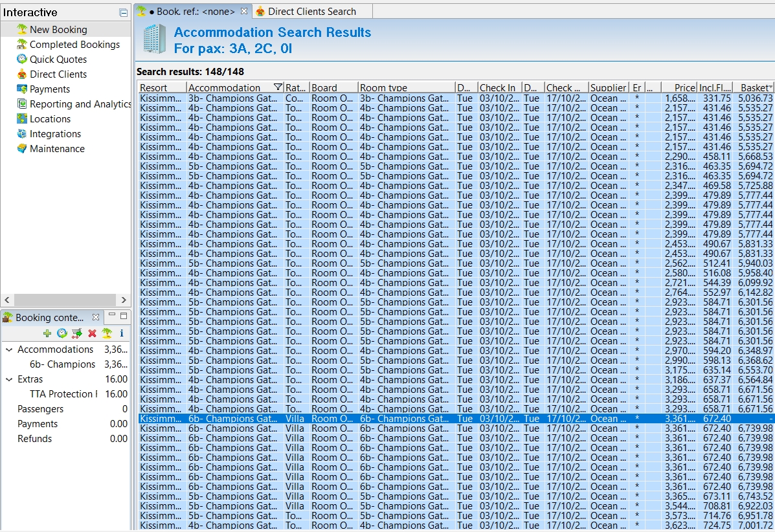
Task: Open Reporting and Analytics section
Action: click(80, 104)
